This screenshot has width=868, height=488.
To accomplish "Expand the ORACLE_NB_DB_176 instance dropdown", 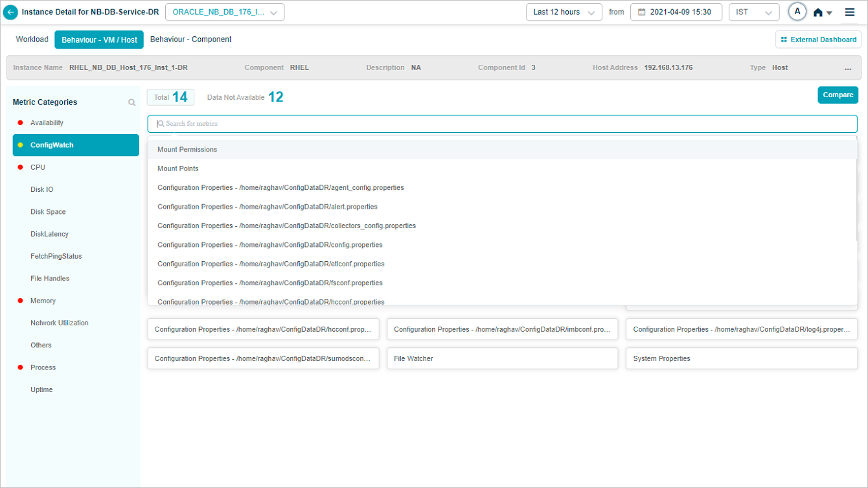I will (x=225, y=12).
